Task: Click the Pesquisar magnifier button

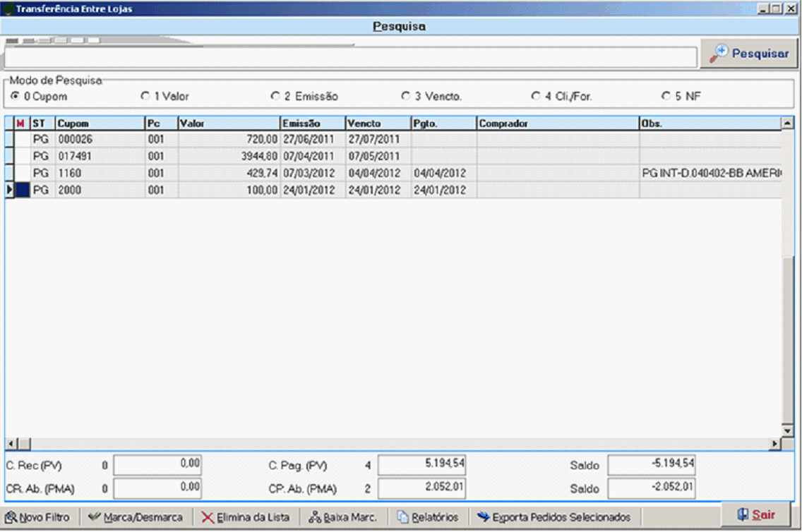Action: coord(749,54)
